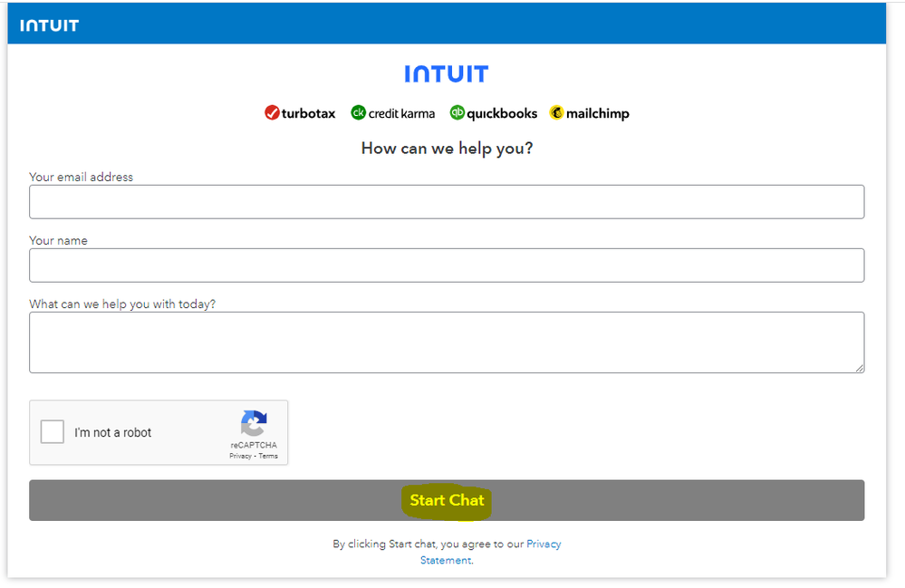
Task: Click the "turbotax" brand text
Action: [x=308, y=113]
